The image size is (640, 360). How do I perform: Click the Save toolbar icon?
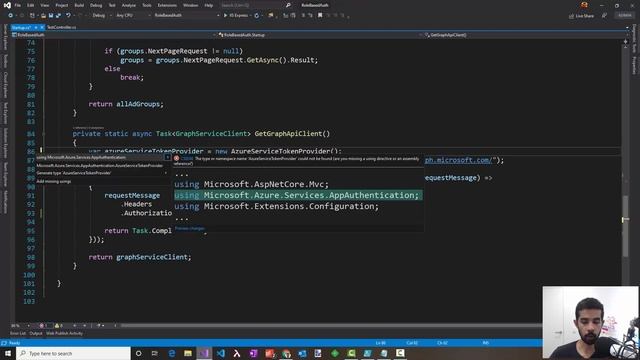click(x=51, y=16)
